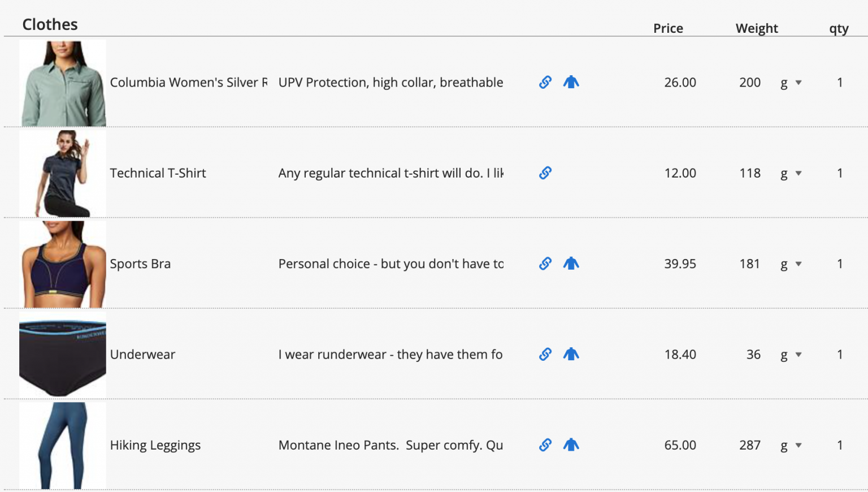Click the link icon for Hiking Leggings

tap(544, 445)
